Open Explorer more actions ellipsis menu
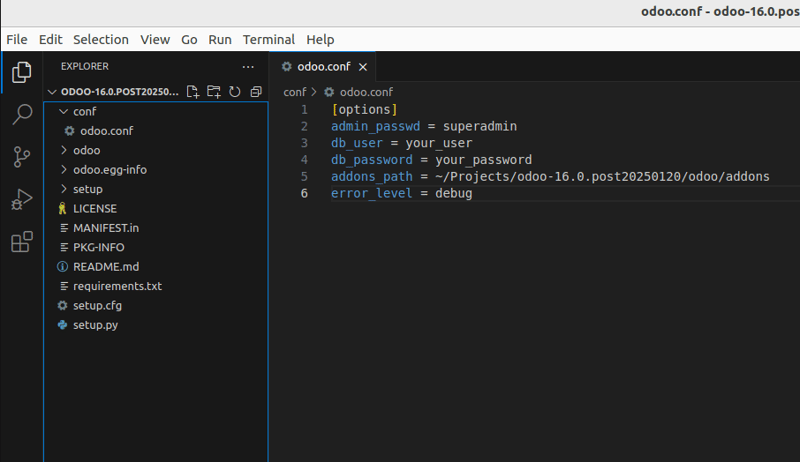 point(248,67)
